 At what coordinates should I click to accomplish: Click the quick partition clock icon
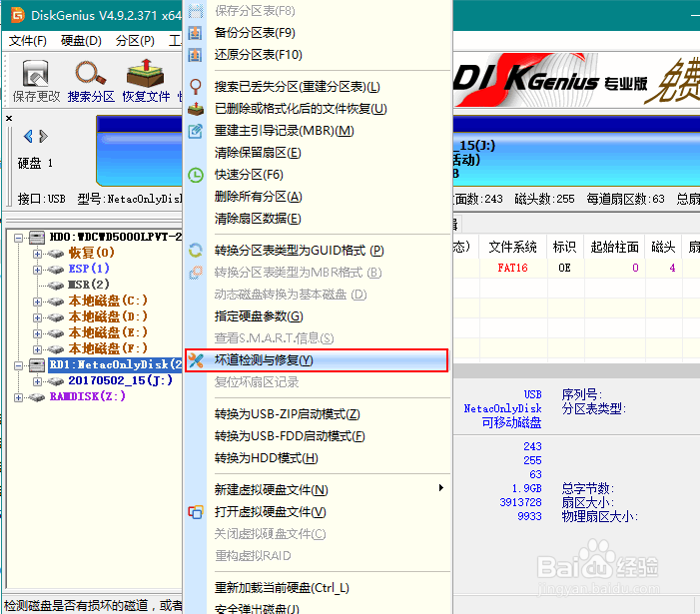(x=195, y=175)
